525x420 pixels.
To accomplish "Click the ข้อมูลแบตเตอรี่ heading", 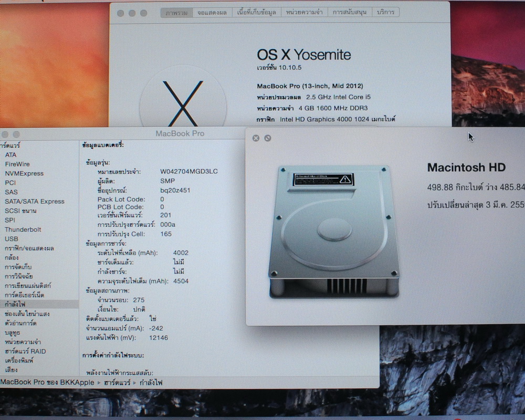I will (103, 145).
